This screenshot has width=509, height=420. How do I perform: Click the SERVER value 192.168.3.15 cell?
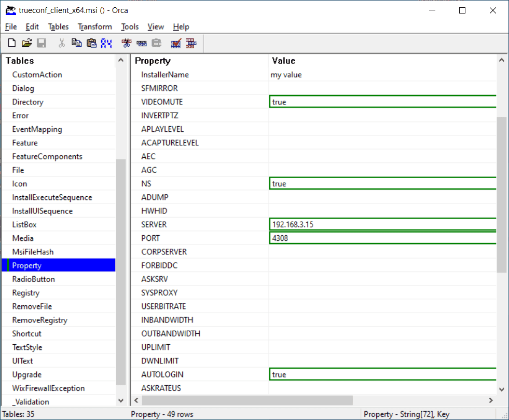coord(382,225)
